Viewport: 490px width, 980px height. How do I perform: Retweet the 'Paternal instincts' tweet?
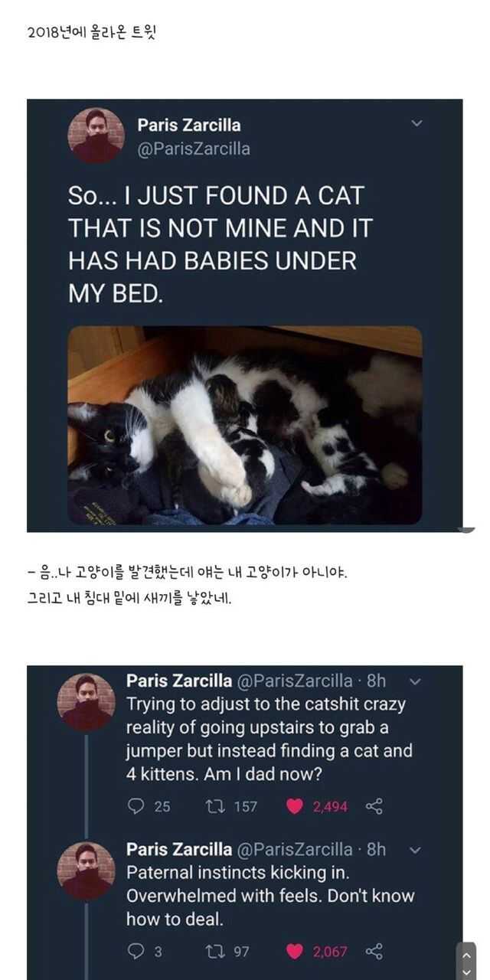[x=216, y=952]
